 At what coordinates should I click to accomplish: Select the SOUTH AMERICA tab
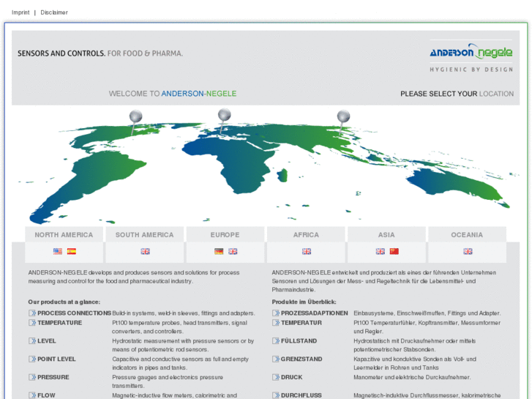(x=145, y=235)
